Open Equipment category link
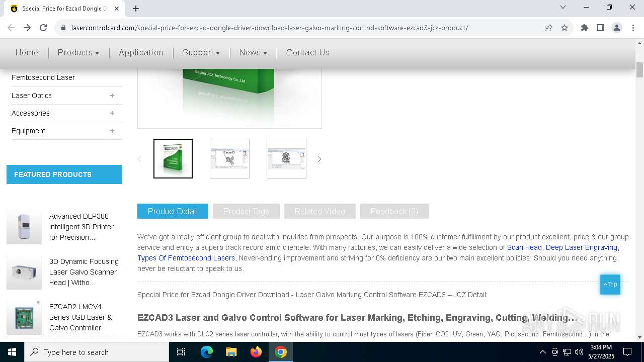644x362 pixels. coord(29,131)
